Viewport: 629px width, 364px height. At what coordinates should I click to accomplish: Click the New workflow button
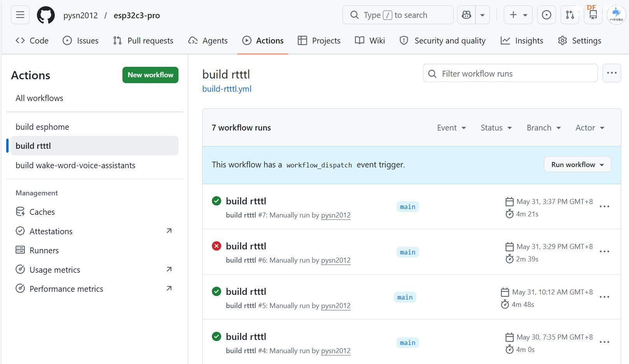coord(150,75)
